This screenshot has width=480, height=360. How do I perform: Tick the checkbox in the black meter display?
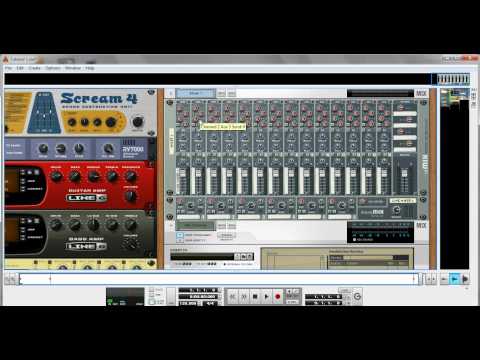(354, 239)
